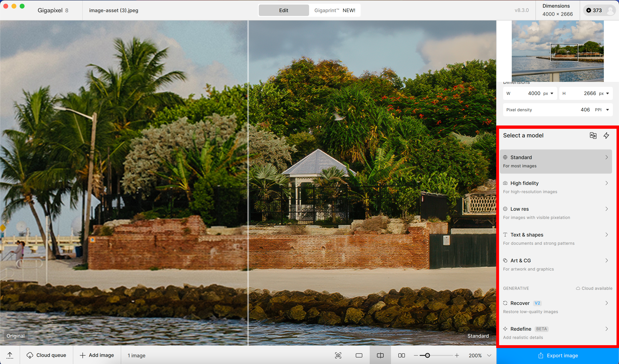Click the zoom slider handle
Viewport: 619px width, 364px height.
427,355
